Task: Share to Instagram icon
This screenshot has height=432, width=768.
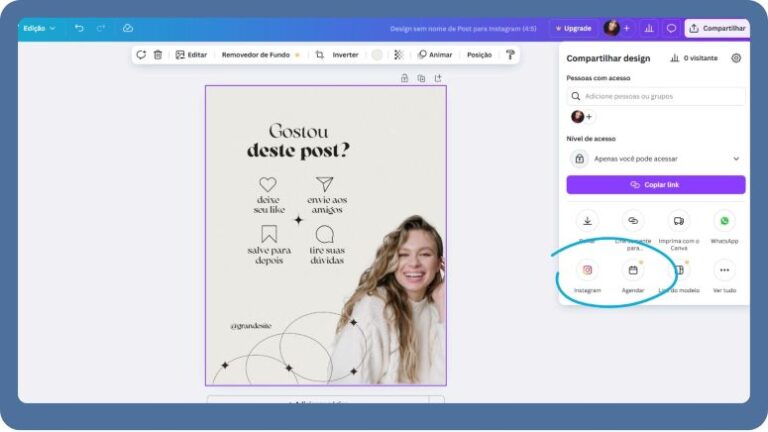Action: pos(587,270)
